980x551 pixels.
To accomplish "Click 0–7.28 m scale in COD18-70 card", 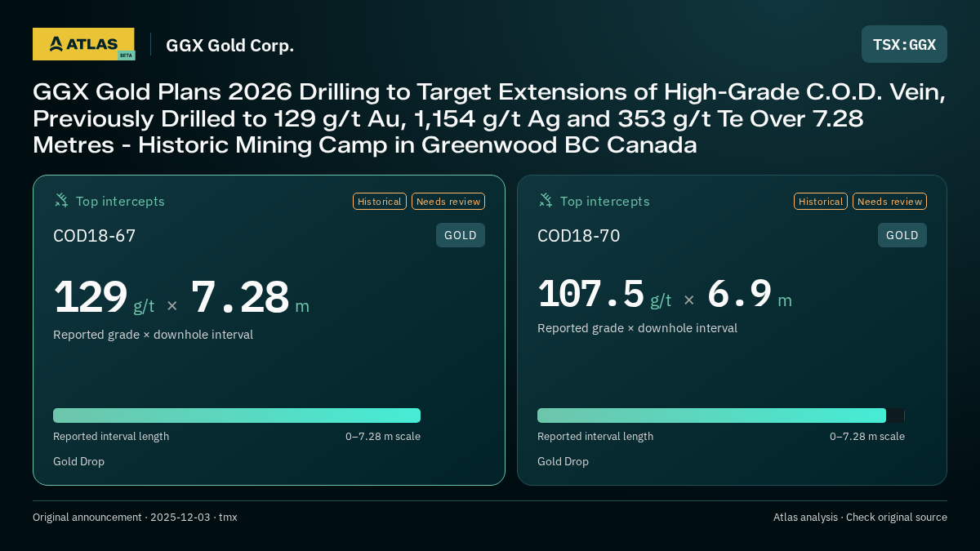I will point(867,436).
